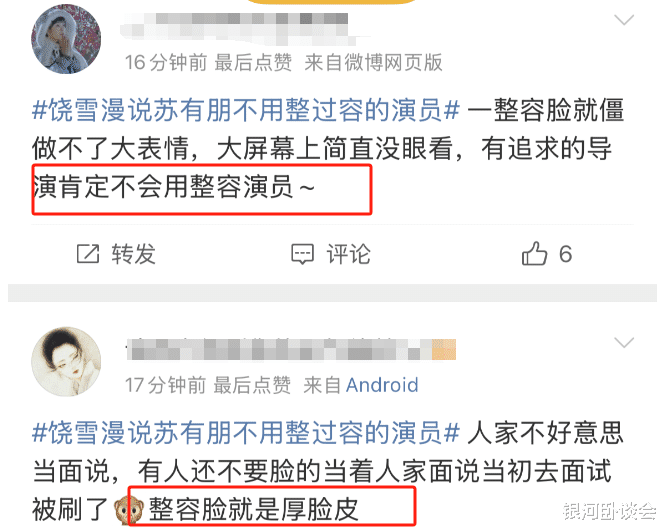Expand the second post's chevron menu
The image size is (666, 532).
pos(624,343)
